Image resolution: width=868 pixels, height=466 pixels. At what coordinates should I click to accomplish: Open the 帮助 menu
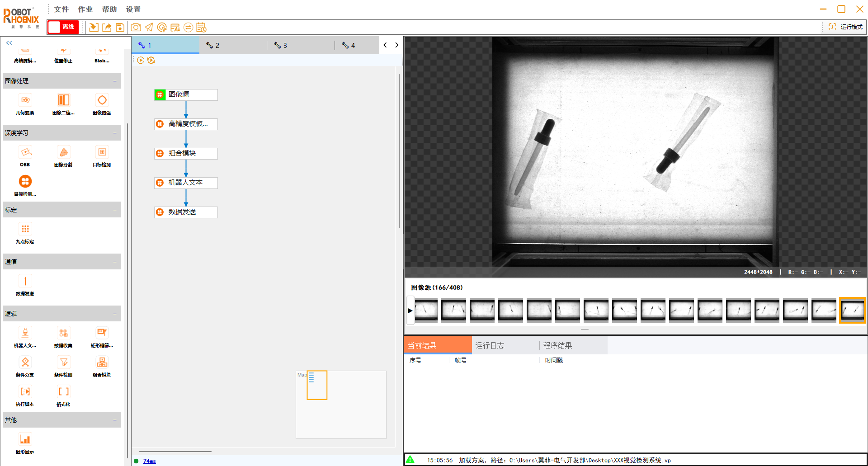[109, 9]
